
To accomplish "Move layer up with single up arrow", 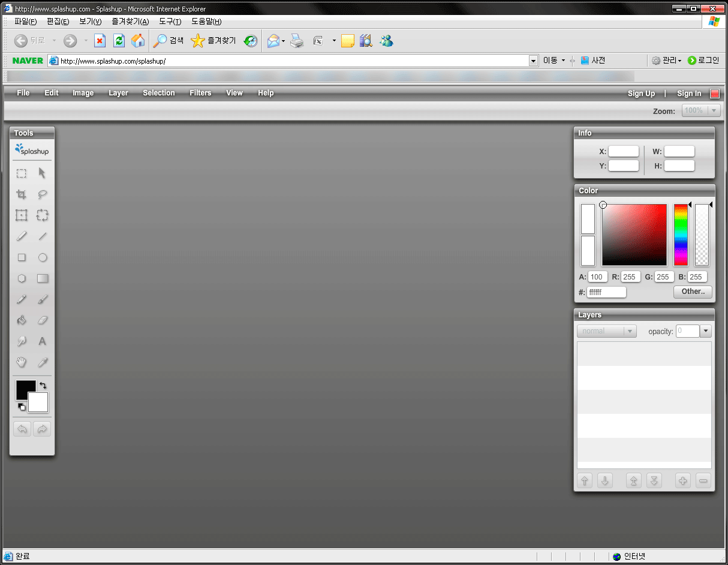I will [x=585, y=480].
